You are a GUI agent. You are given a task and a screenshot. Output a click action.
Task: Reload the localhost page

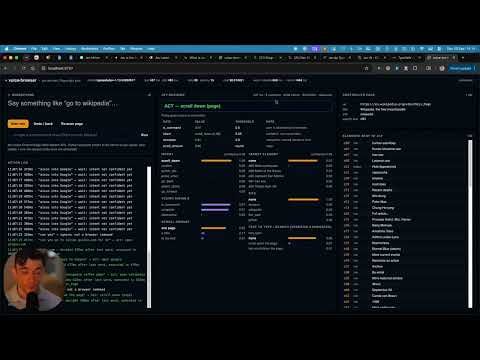[x=24, y=68]
